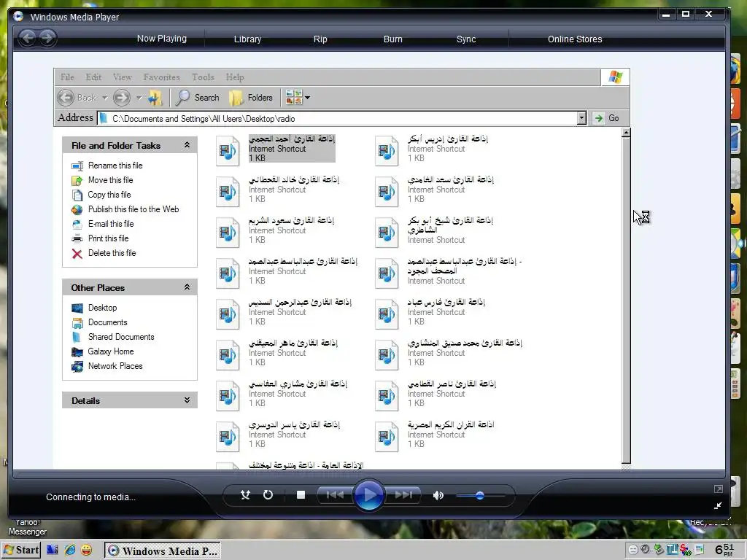The height and width of the screenshot is (560, 747).
Task: Mute the volume speaker icon
Action: (438, 495)
